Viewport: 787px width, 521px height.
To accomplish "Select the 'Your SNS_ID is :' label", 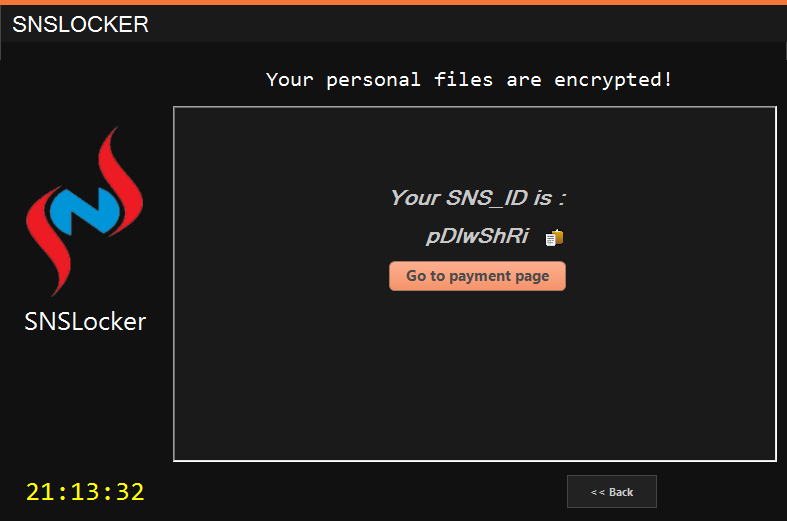I will click(x=478, y=198).
